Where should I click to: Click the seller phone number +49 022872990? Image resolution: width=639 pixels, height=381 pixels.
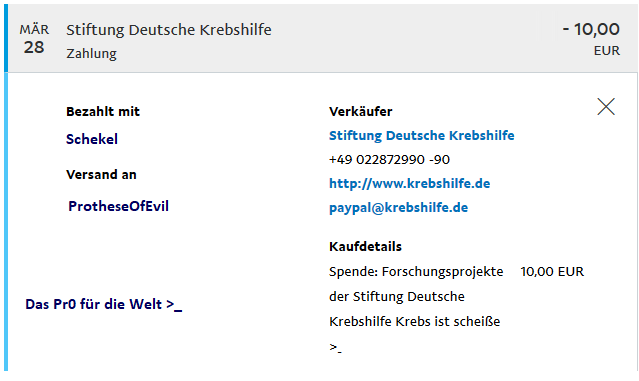389,159
